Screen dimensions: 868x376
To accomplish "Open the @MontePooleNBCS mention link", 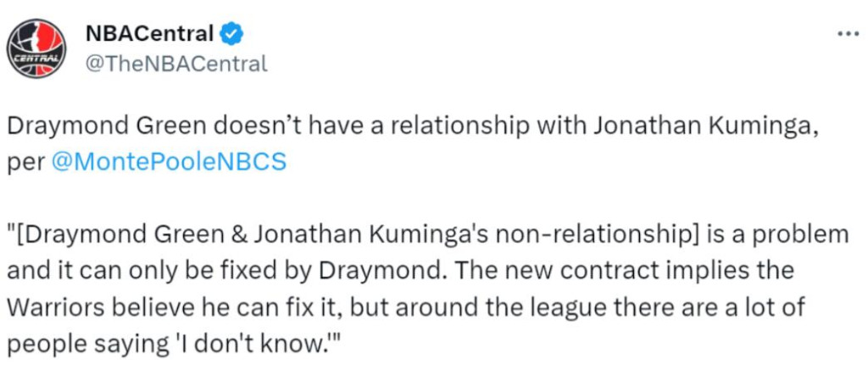I will click(x=169, y=161).
